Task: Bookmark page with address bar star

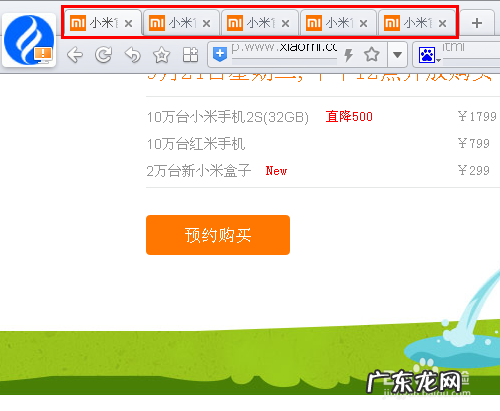Action: pyautogui.click(x=372, y=54)
